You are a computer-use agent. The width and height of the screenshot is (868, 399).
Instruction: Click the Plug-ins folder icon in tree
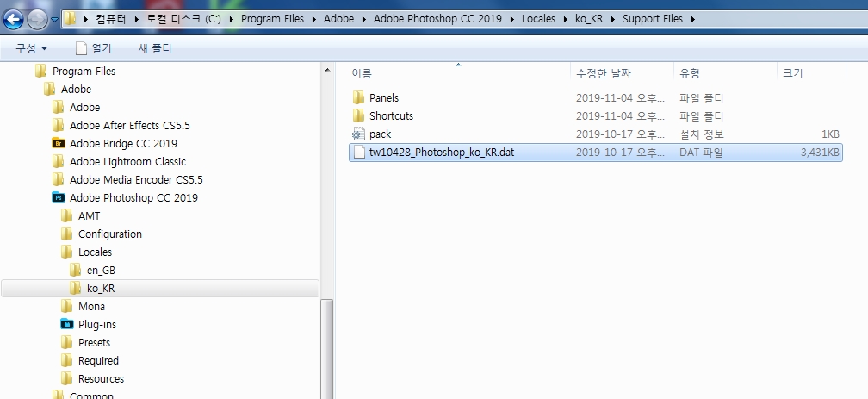click(x=67, y=324)
